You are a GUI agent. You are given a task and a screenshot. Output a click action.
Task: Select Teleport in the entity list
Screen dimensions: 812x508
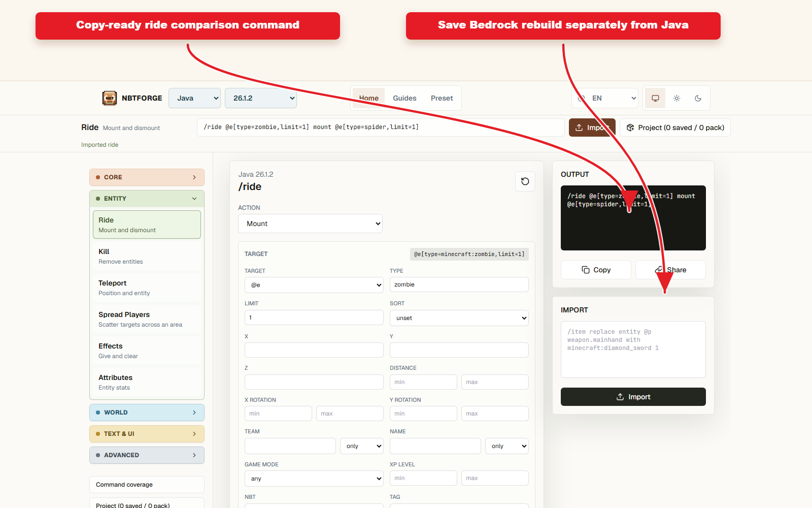pyautogui.click(x=147, y=288)
